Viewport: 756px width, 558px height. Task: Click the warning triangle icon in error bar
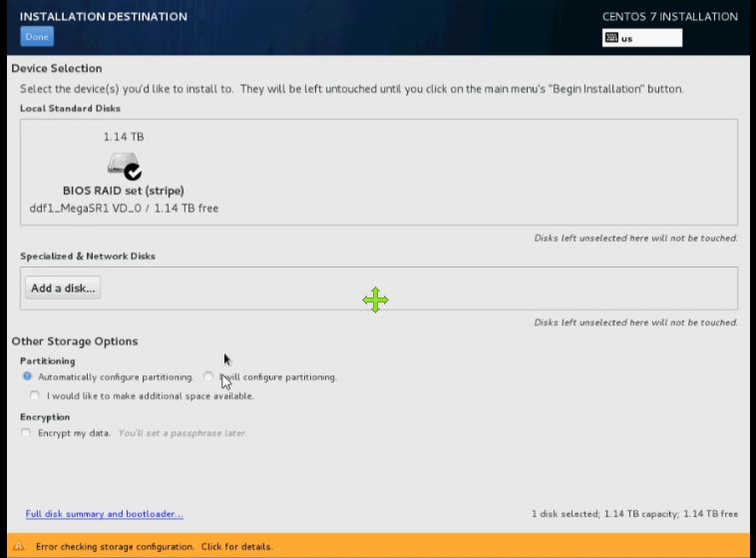tap(19, 546)
